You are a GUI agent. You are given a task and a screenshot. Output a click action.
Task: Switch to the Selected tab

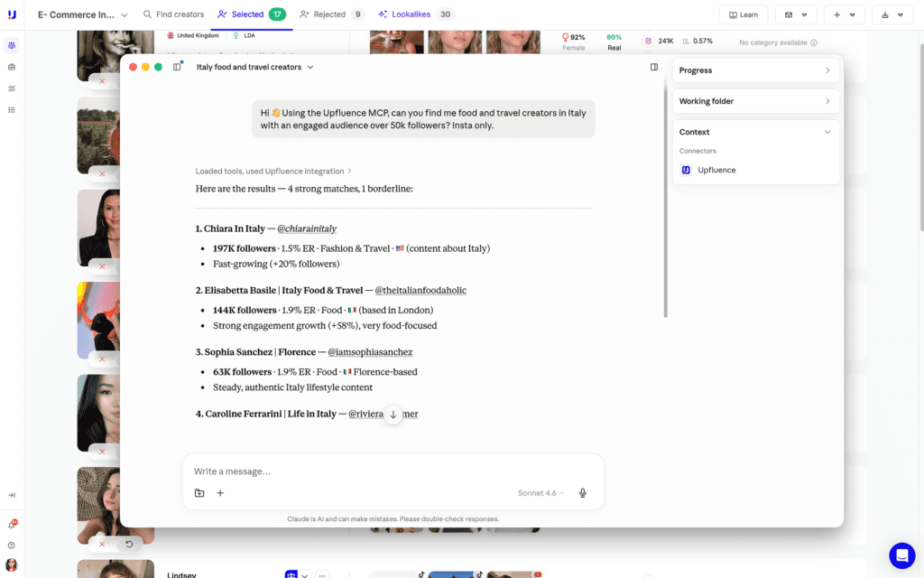click(252, 14)
